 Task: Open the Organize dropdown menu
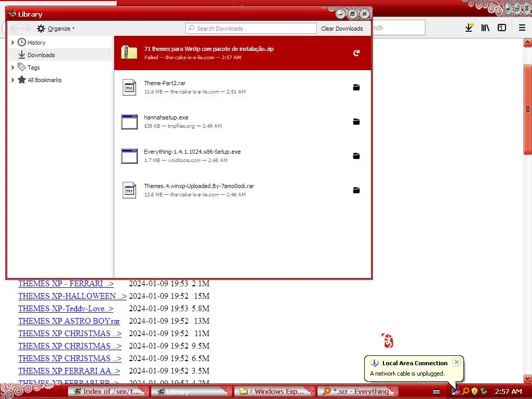[56, 29]
